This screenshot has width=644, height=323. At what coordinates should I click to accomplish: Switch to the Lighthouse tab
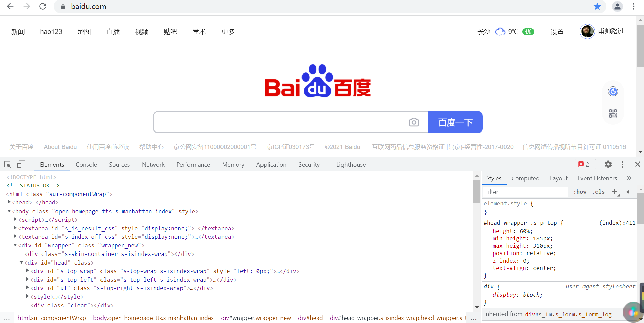coord(351,164)
